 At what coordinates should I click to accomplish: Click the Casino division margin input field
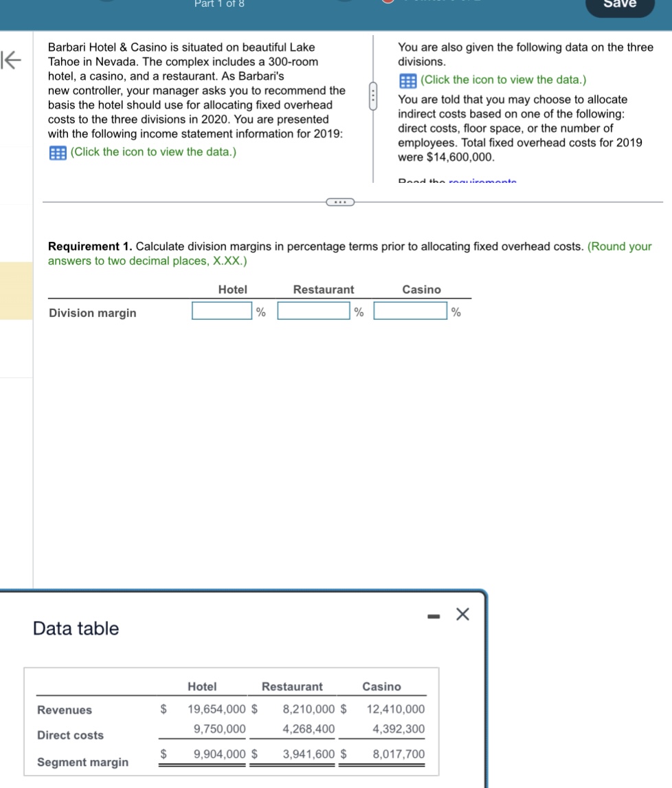410,311
